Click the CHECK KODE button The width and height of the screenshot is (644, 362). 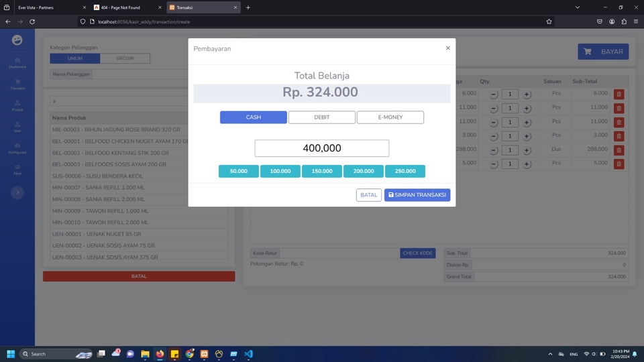pyautogui.click(x=417, y=253)
